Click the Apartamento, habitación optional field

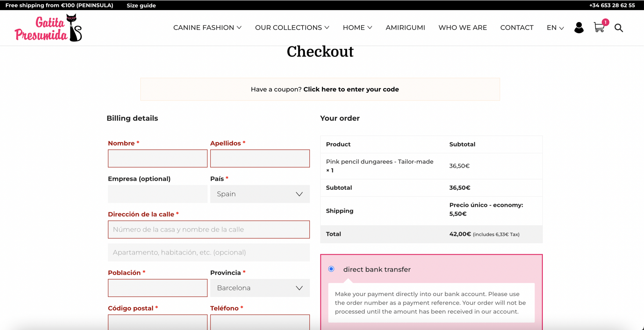tap(209, 252)
